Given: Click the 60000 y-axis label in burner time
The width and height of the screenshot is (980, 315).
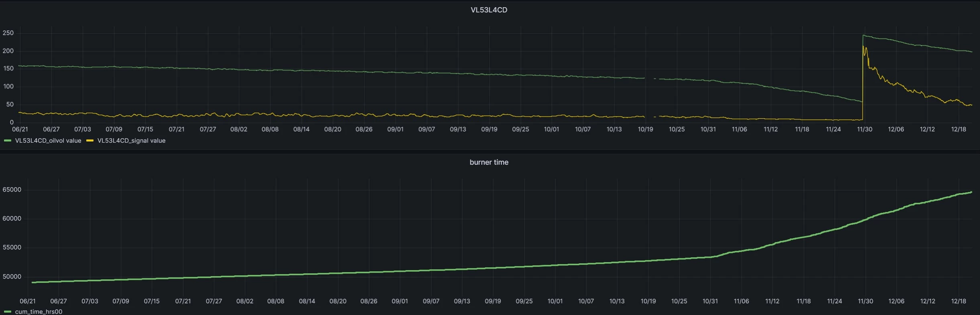Looking at the screenshot, I should pos(12,218).
